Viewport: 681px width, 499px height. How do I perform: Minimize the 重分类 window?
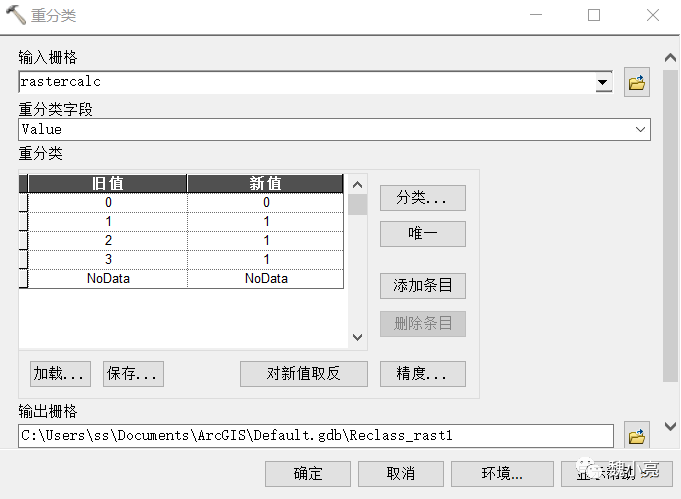[x=536, y=15]
